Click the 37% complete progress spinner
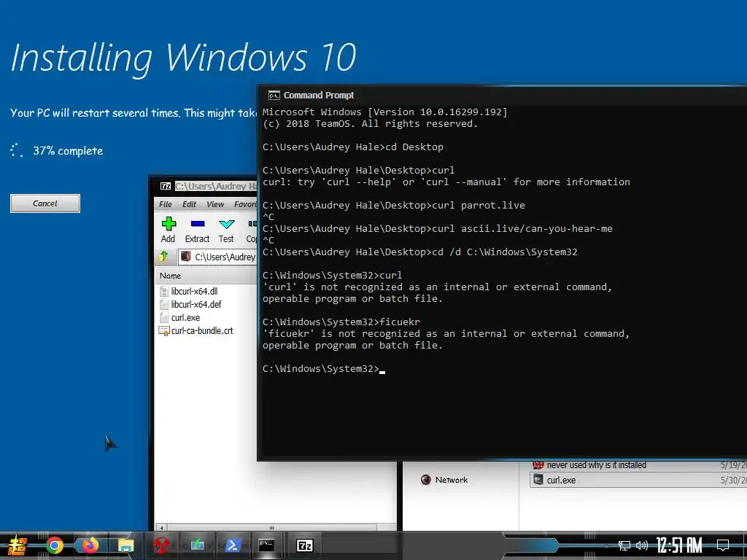 click(x=17, y=150)
